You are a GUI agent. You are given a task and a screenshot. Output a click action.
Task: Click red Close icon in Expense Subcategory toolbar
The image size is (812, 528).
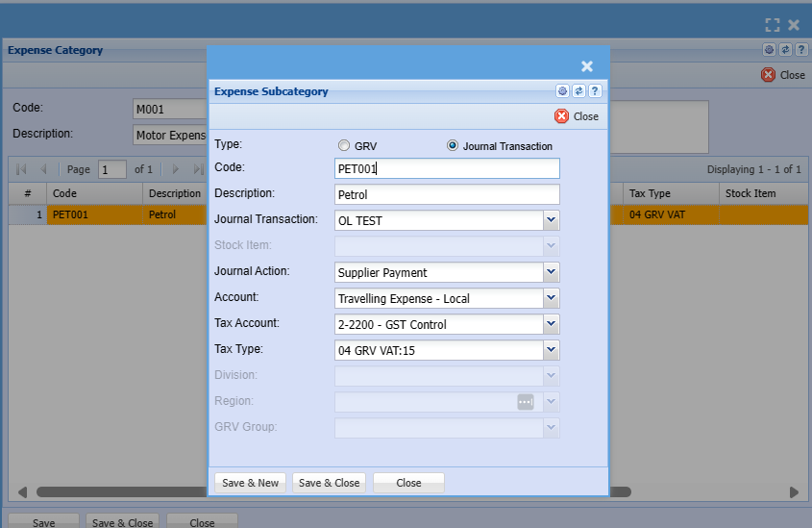coord(561,116)
